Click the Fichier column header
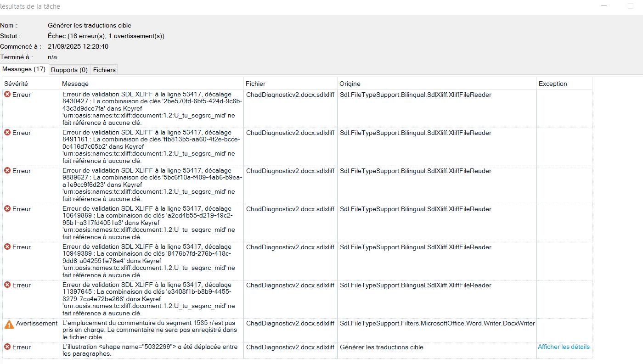 click(255, 84)
